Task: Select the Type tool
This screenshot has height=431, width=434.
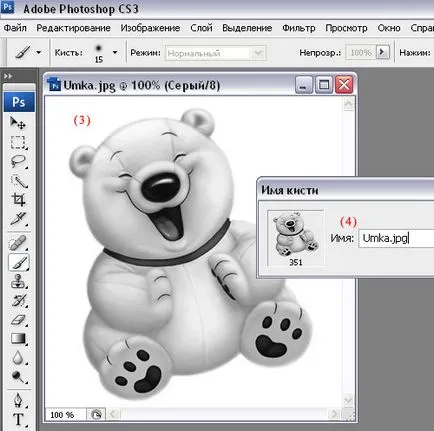Action: point(18,420)
